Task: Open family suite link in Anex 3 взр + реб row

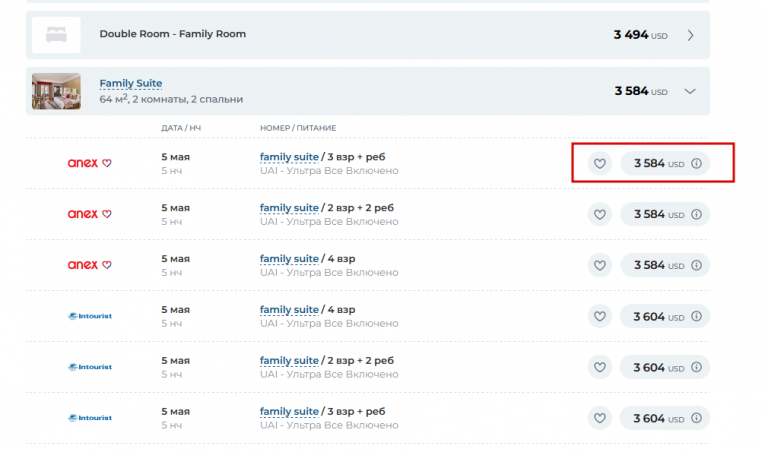Action: point(289,157)
